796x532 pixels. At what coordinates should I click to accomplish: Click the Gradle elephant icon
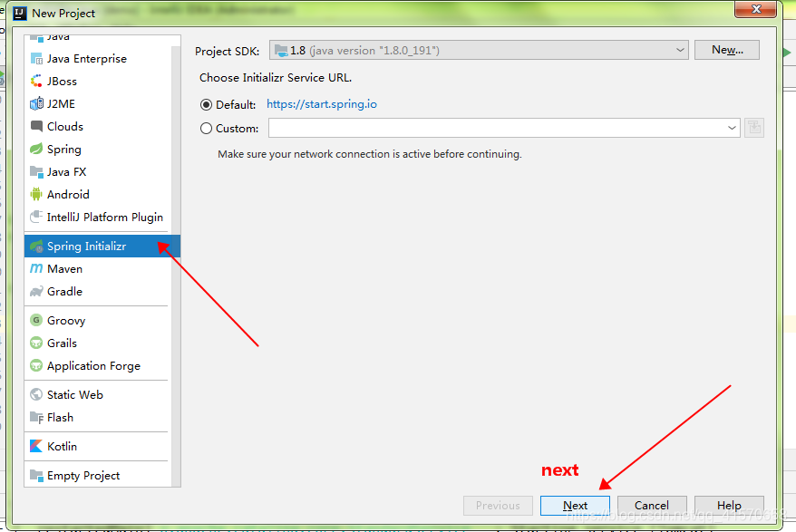(x=36, y=292)
